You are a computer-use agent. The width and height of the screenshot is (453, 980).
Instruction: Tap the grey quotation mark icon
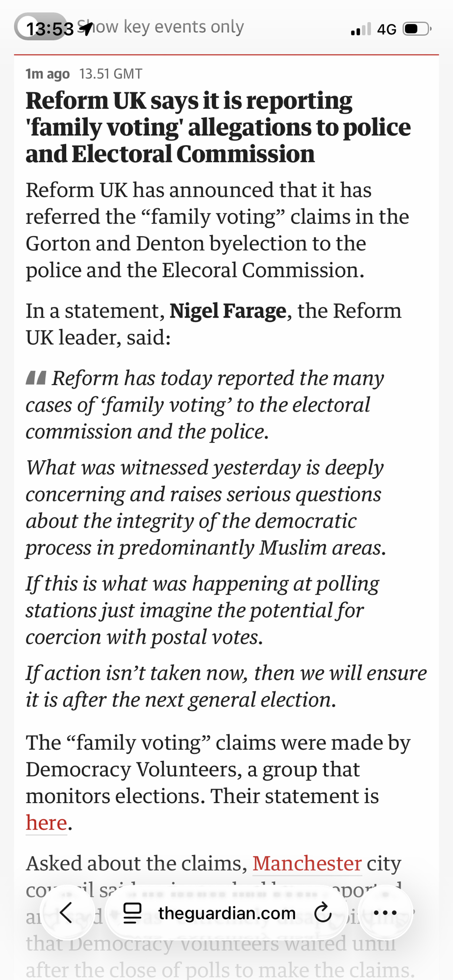click(x=36, y=378)
